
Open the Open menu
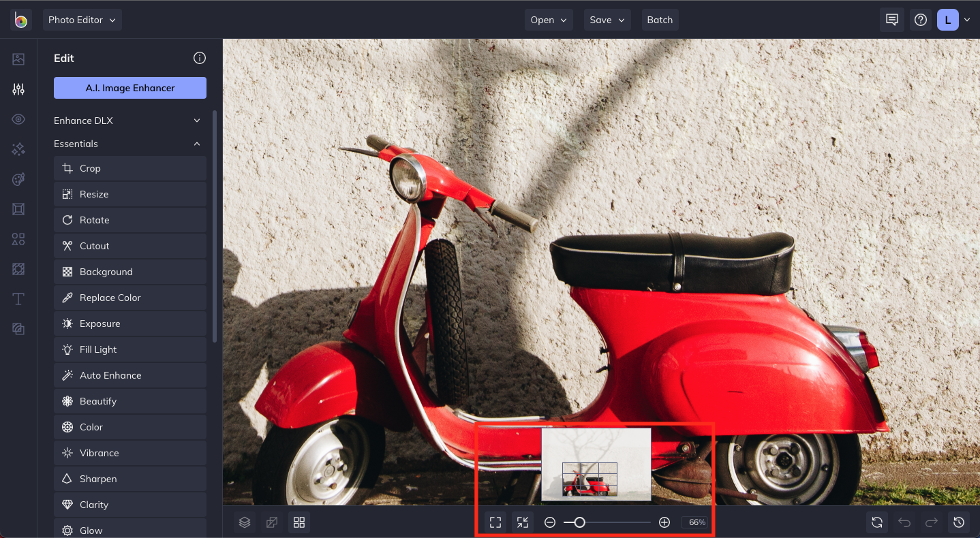[549, 20]
